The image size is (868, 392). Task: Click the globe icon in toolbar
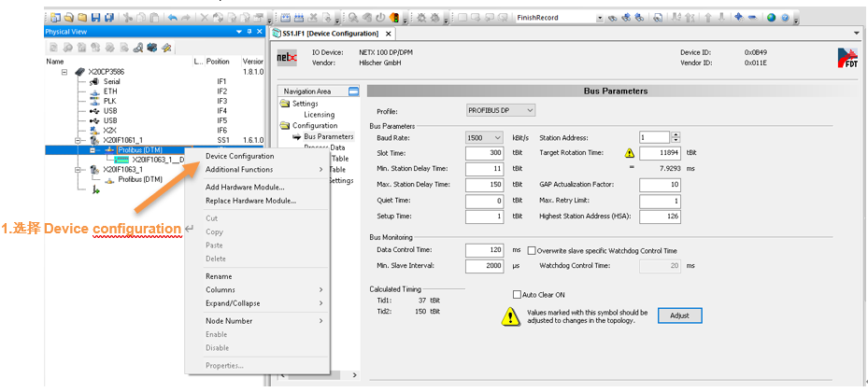pos(771,18)
